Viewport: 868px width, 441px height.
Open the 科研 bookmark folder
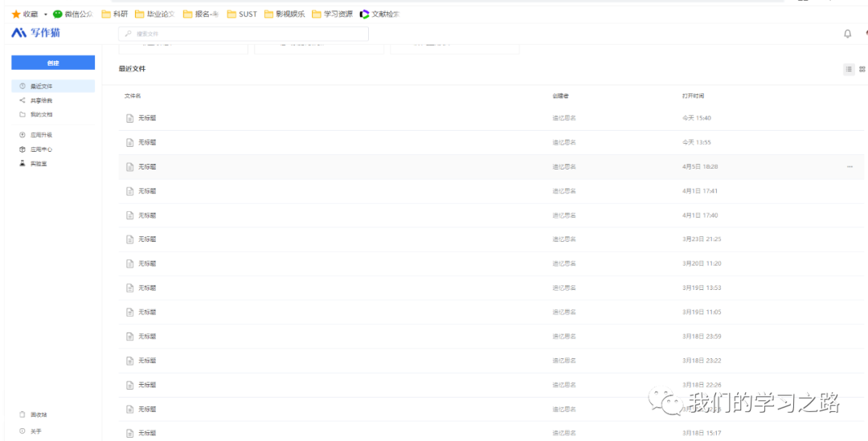tap(114, 14)
